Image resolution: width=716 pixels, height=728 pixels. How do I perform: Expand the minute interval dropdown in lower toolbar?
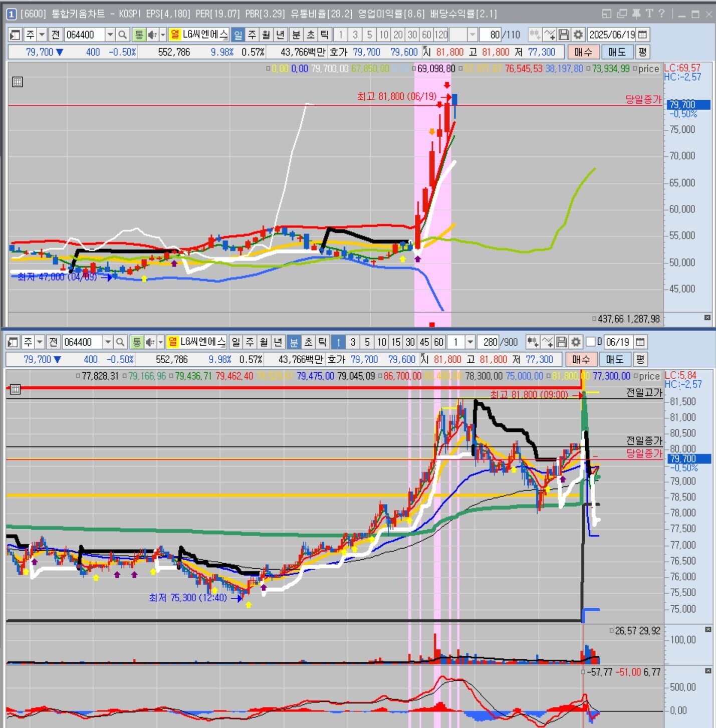[x=470, y=342]
